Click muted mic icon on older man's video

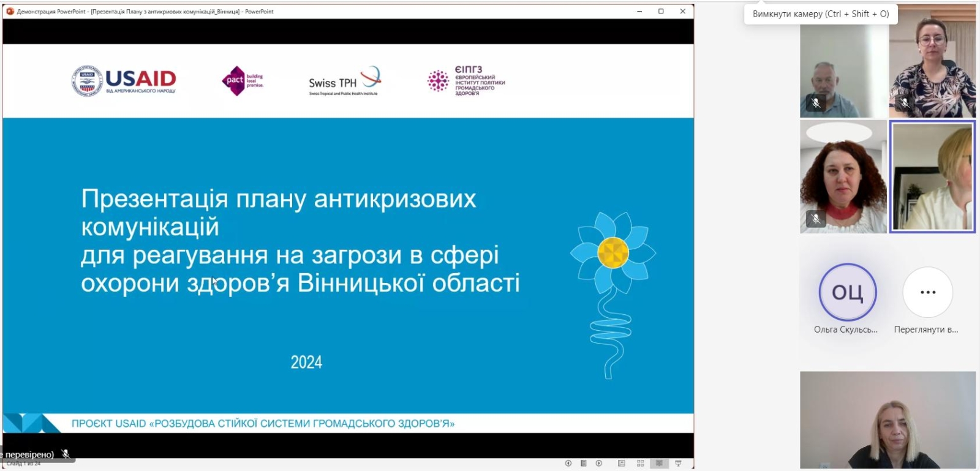[816, 103]
